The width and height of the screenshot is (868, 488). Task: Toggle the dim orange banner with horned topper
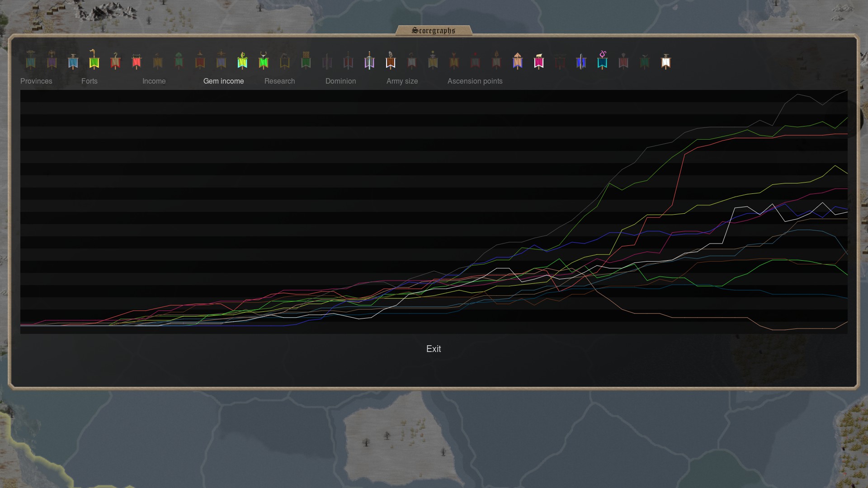click(454, 60)
